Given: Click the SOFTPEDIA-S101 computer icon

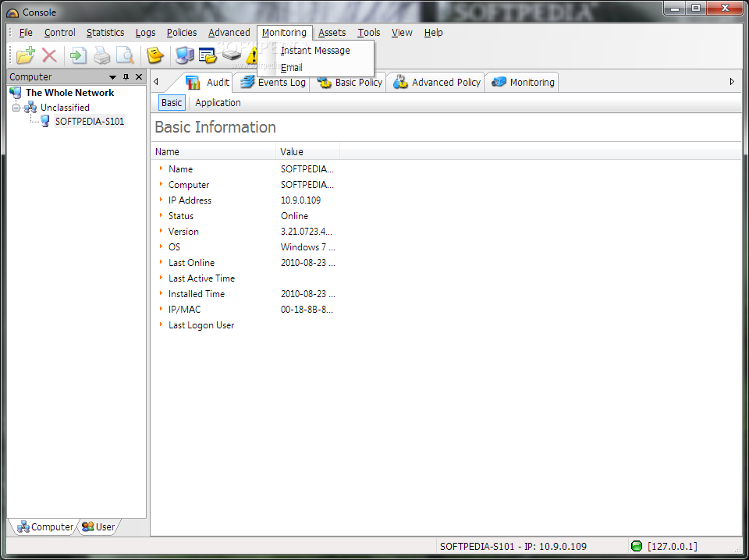Looking at the screenshot, I should (x=45, y=121).
